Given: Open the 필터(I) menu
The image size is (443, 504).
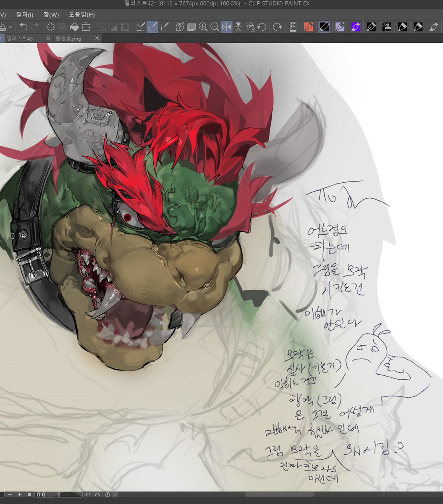Looking at the screenshot, I should pos(24,15).
